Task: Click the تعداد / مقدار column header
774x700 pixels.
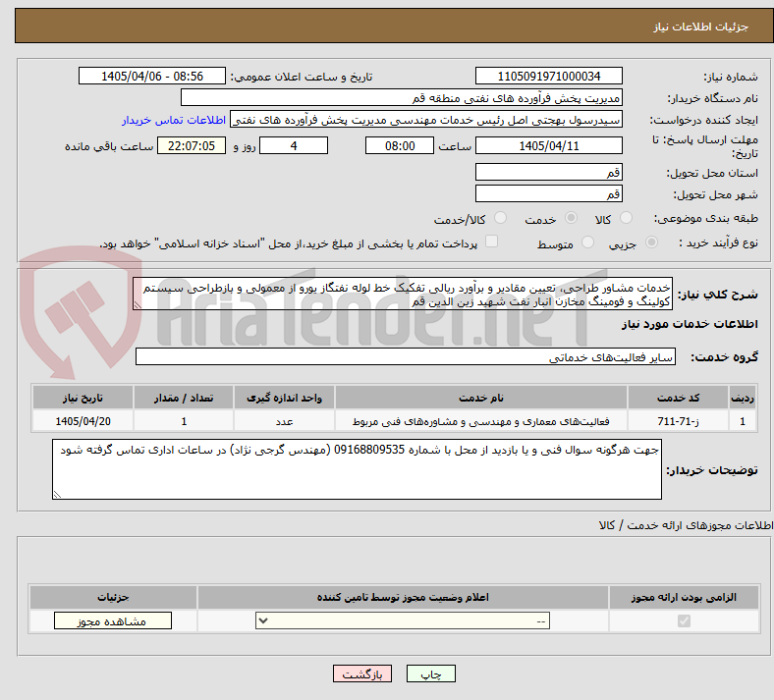Action: 184,398
